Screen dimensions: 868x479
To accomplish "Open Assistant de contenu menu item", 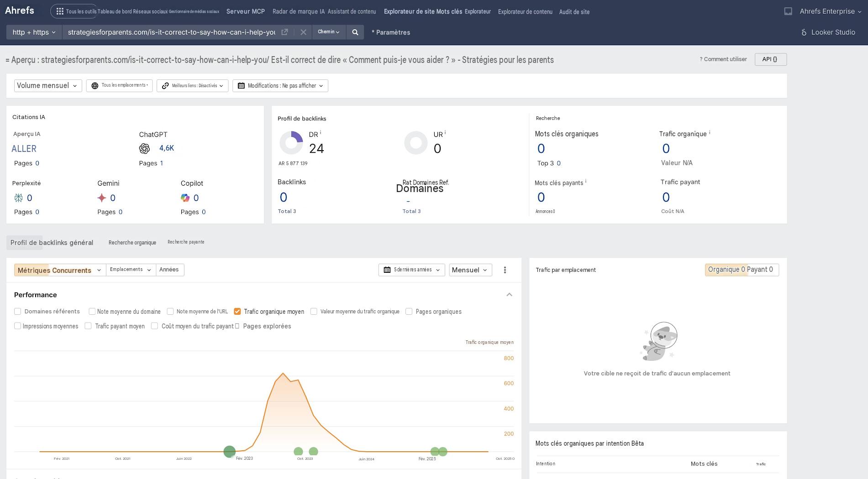I will [x=352, y=11].
